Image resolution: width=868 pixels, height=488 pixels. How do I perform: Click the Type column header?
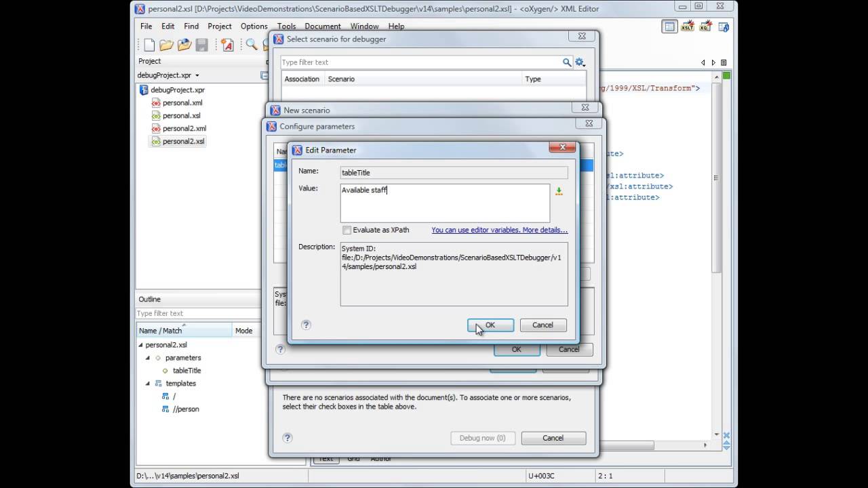point(553,79)
